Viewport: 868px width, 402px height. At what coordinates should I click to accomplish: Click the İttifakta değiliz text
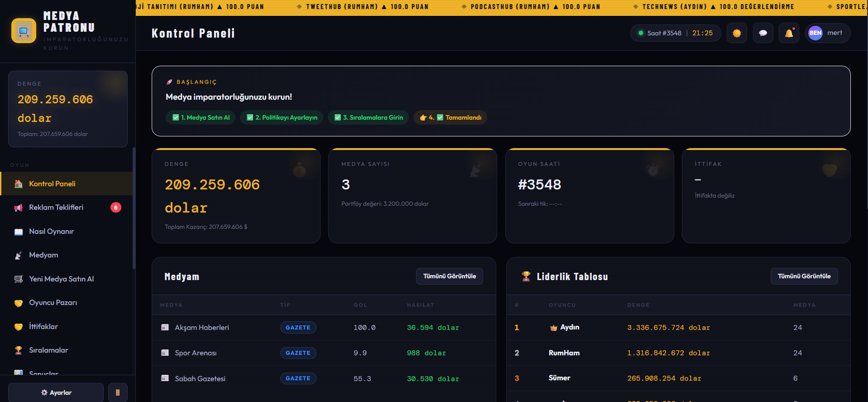point(715,196)
